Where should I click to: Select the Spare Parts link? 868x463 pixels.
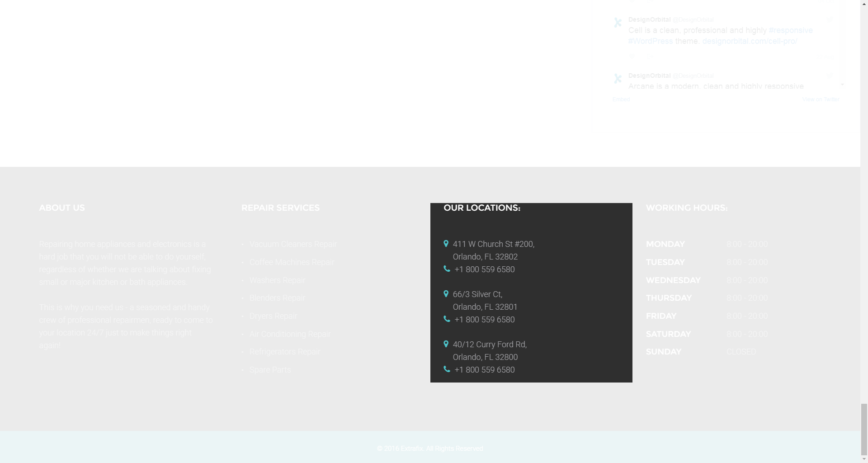click(270, 370)
